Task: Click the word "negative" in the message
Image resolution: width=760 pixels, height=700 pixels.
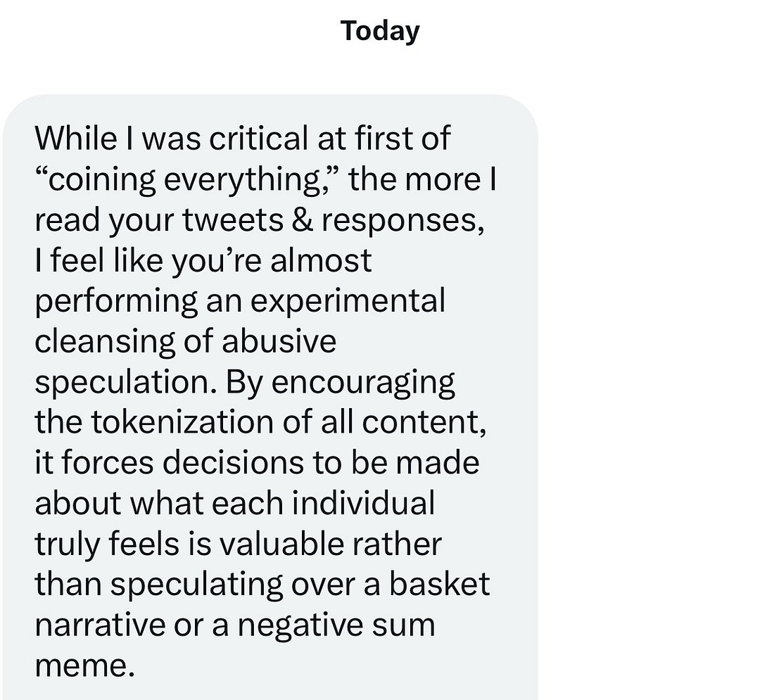Action: click(x=303, y=626)
